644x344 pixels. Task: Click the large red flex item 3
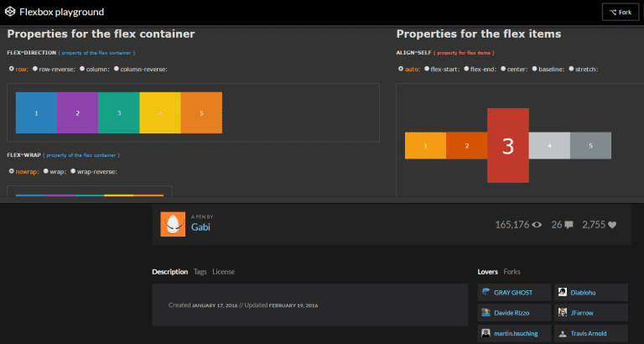pos(507,145)
